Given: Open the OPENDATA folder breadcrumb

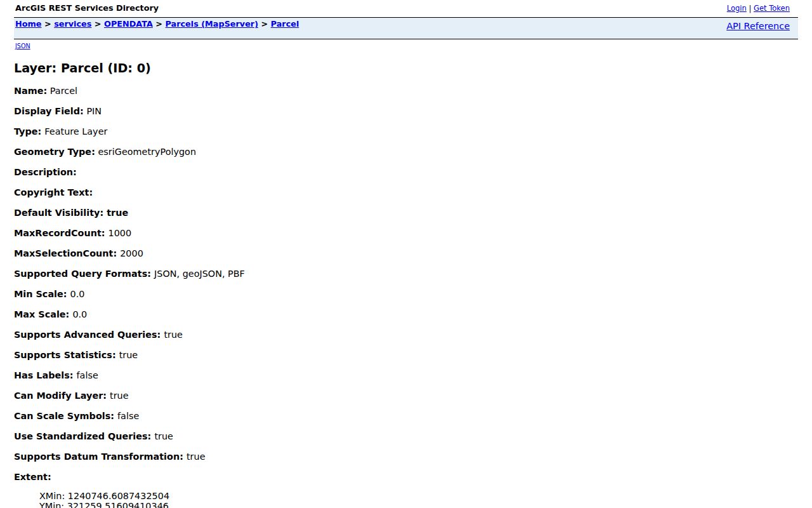Looking at the screenshot, I should pyautogui.click(x=128, y=24).
